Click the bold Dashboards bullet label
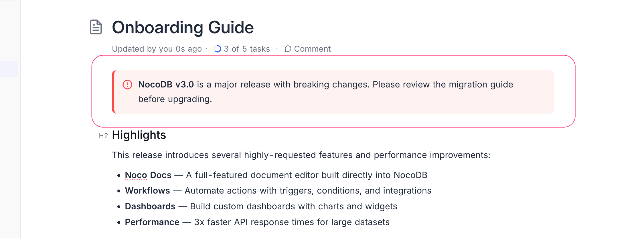The width and height of the screenshot is (644, 238). (150, 206)
